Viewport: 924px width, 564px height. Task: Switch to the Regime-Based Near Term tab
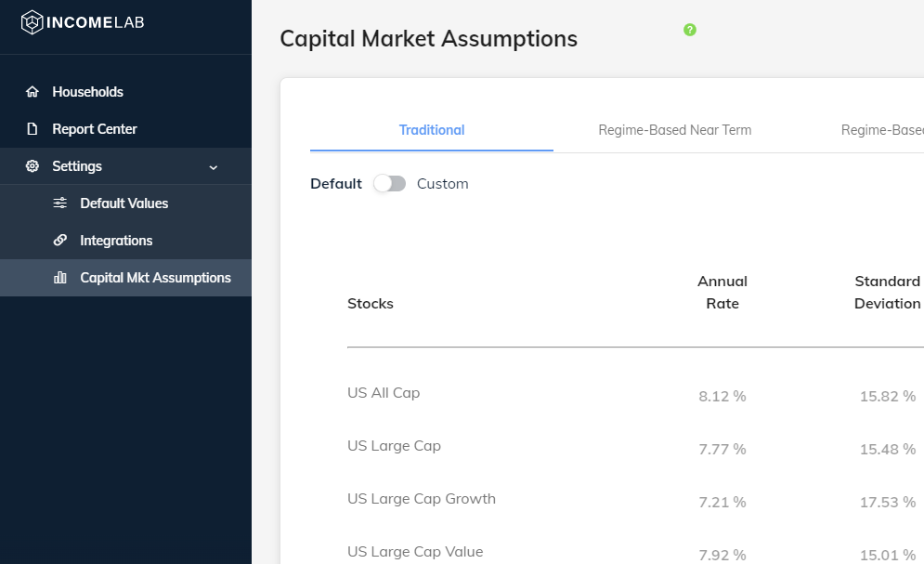[675, 130]
